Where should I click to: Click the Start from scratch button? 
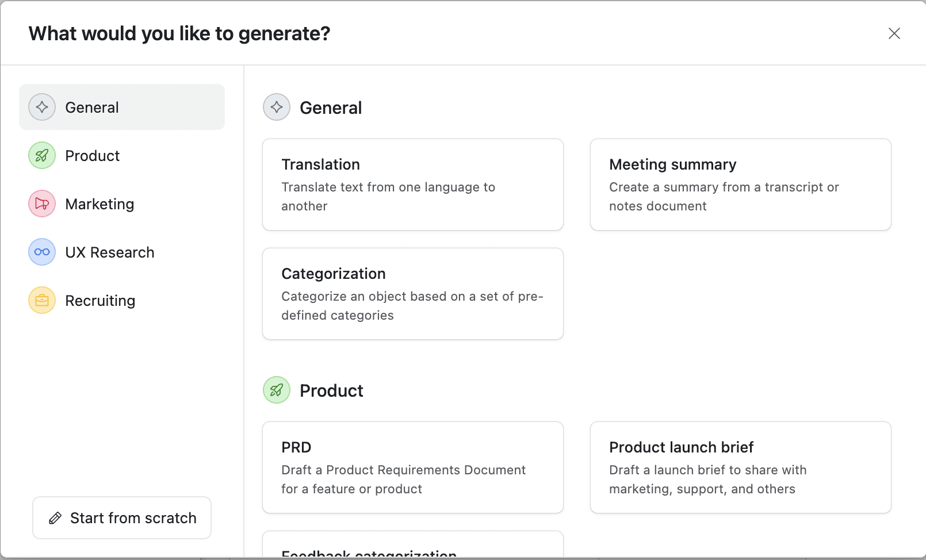pyautogui.click(x=122, y=518)
